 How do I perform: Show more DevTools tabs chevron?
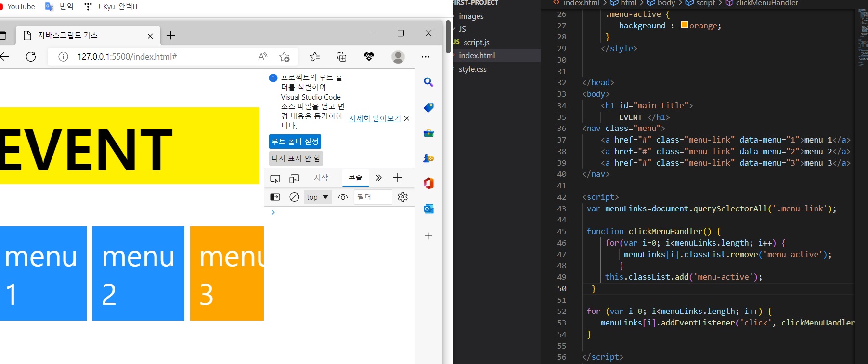(379, 178)
